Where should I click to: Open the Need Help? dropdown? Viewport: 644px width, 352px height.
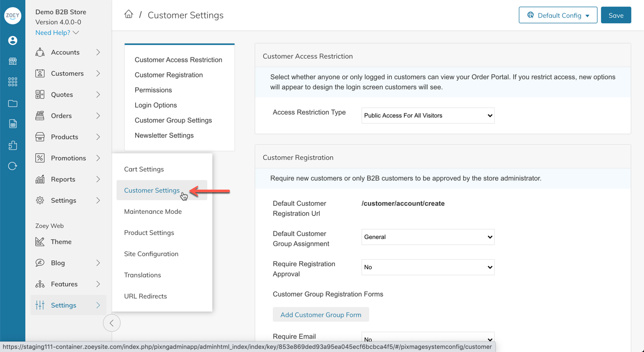(x=57, y=32)
